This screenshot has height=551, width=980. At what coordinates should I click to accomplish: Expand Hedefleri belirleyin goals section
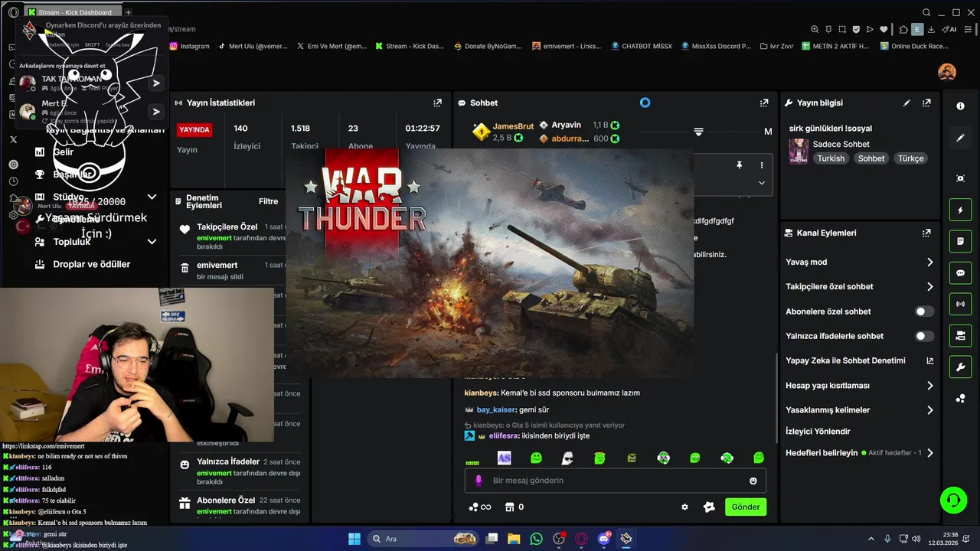(930, 453)
